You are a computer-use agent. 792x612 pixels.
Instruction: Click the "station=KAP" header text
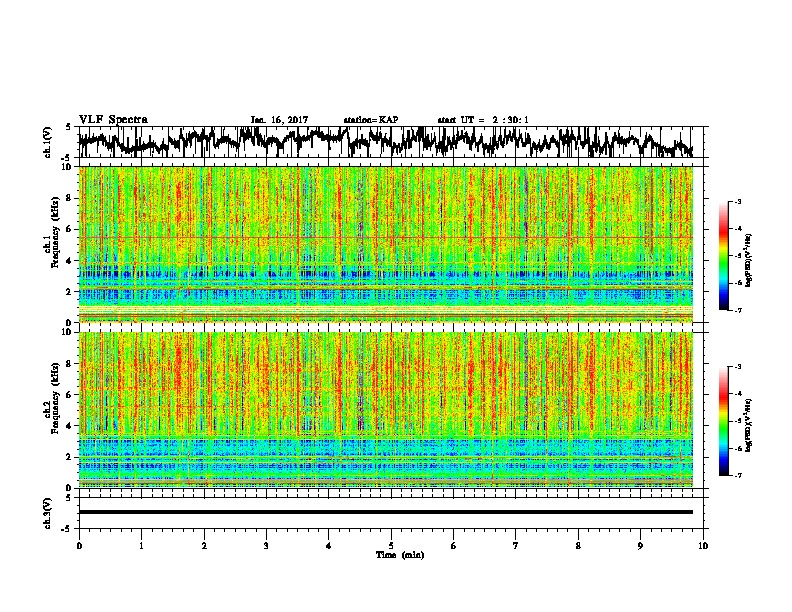point(371,120)
